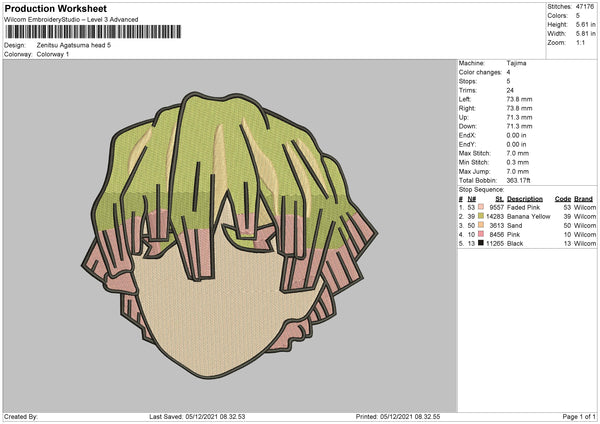
Task: Click the 'EndX:' label
Action: tap(467, 135)
